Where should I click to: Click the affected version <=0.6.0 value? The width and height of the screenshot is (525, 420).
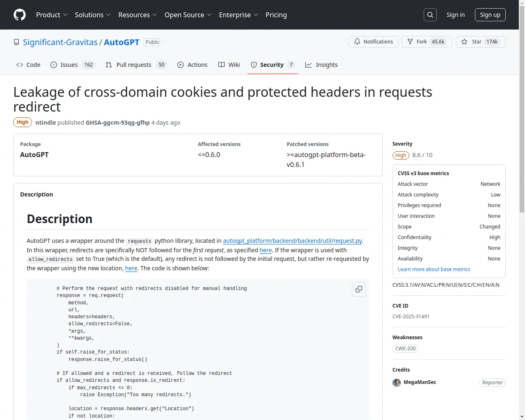pos(209,155)
